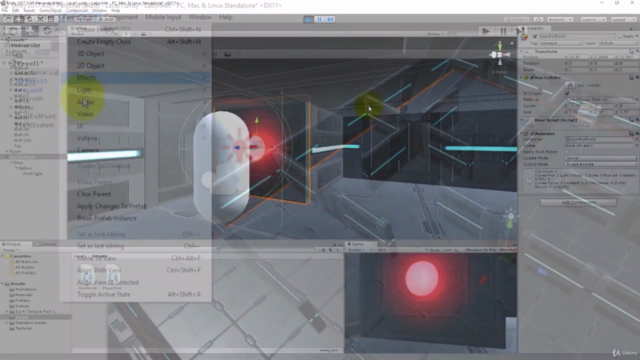Select the Rotate tool in Unity toolbar
The image size is (640, 360).
(29, 19)
